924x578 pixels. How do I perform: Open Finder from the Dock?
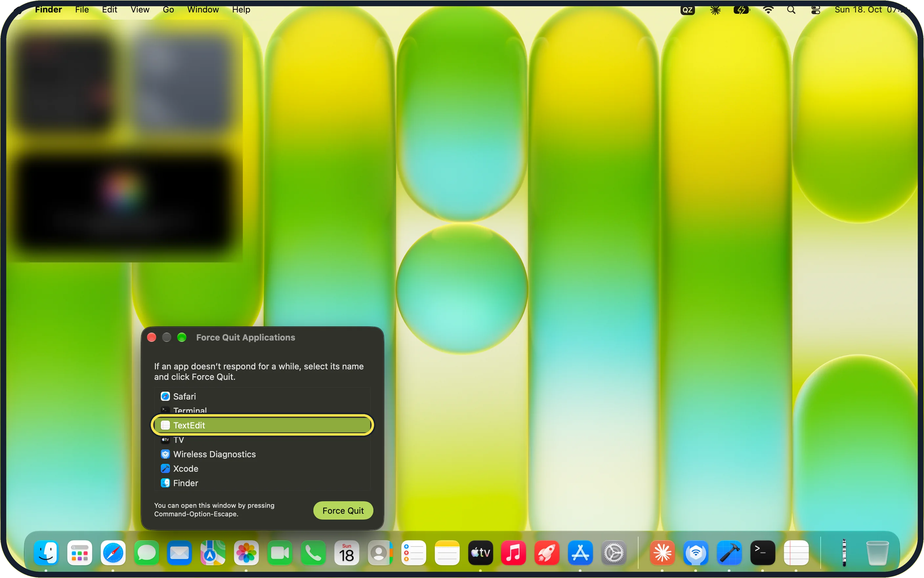point(46,552)
